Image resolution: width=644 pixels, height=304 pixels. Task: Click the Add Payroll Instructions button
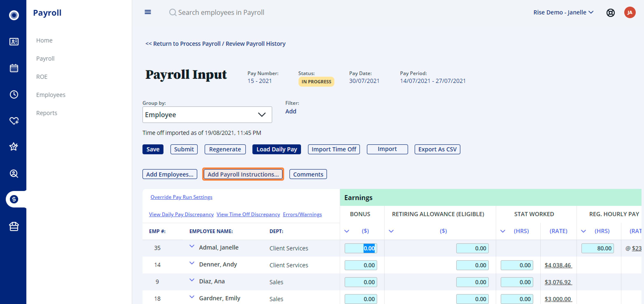(242, 174)
